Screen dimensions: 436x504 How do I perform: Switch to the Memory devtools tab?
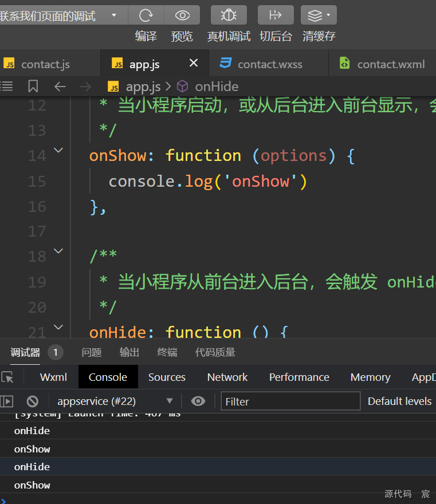tap(371, 377)
